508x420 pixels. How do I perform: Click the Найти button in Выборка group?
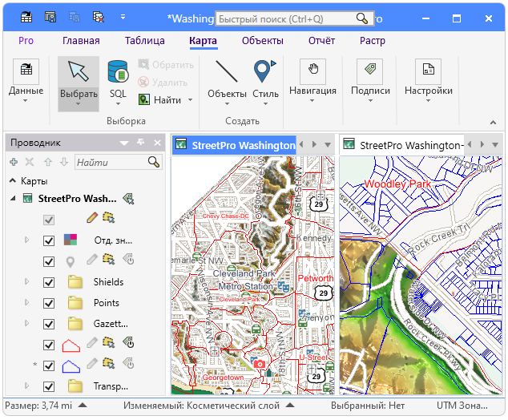coord(159,100)
